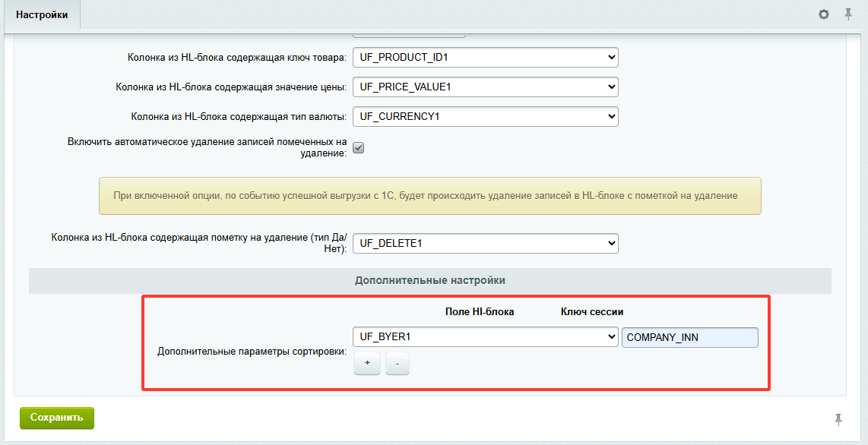Click the label about product key column
This screenshot has height=445, width=868.
(237, 58)
